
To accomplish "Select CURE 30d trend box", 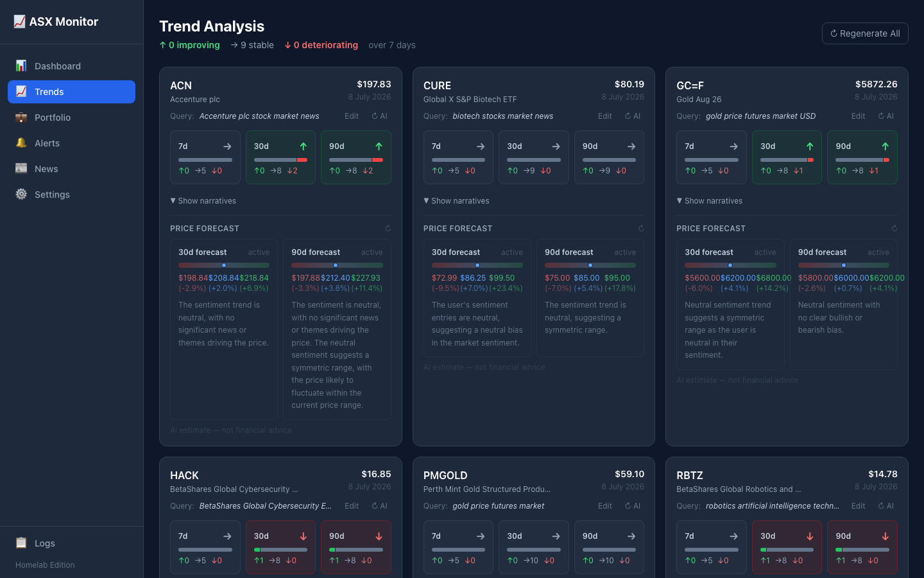I will [534, 157].
